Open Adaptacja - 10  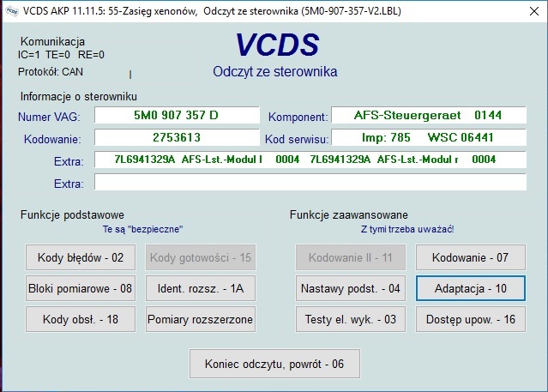coord(471,288)
